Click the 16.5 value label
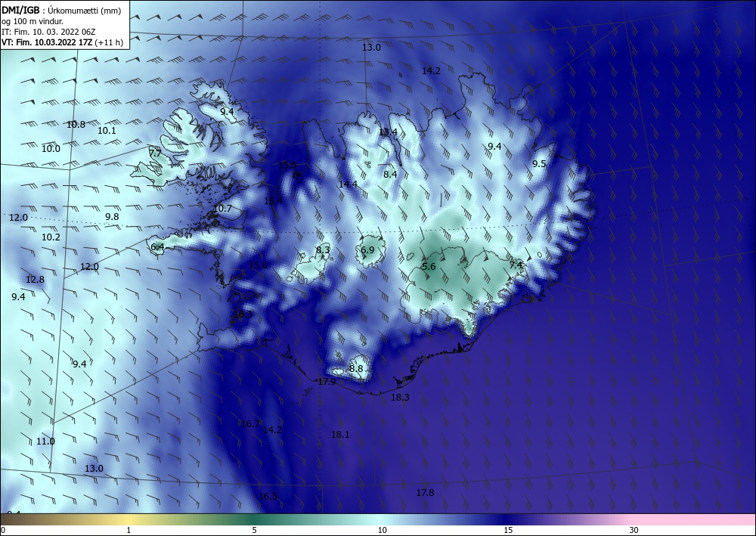Viewport: 756px width, 536px height. click(268, 497)
